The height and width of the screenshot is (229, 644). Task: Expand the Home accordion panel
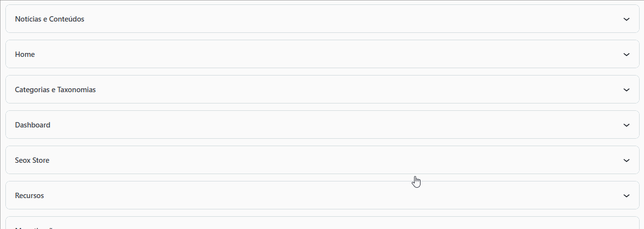click(322, 54)
